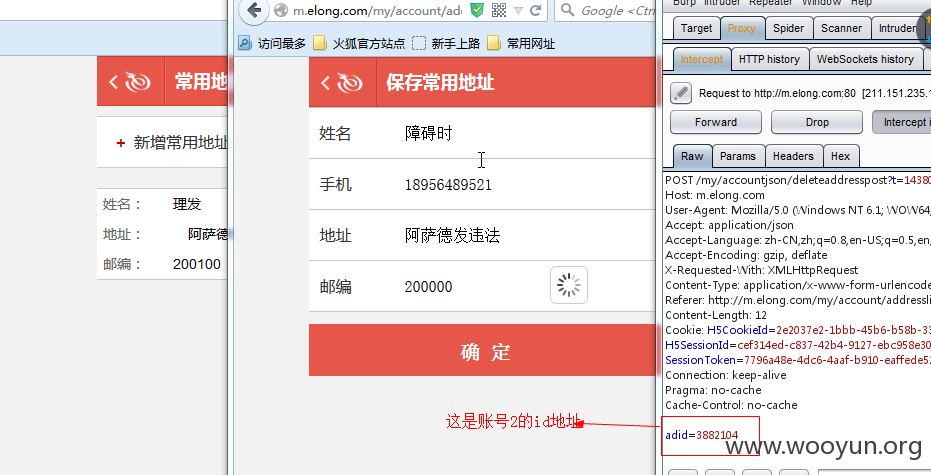Image resolution: width=931 pixels, height=475 pixels.
Task: Click the red 确定 button
Action: click(482, 350)
